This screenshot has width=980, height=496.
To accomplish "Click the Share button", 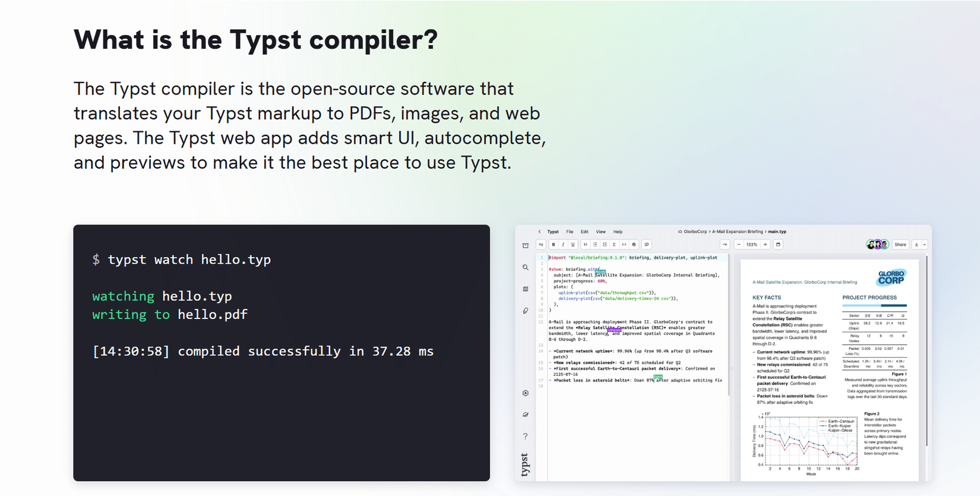I will point(900,245).
